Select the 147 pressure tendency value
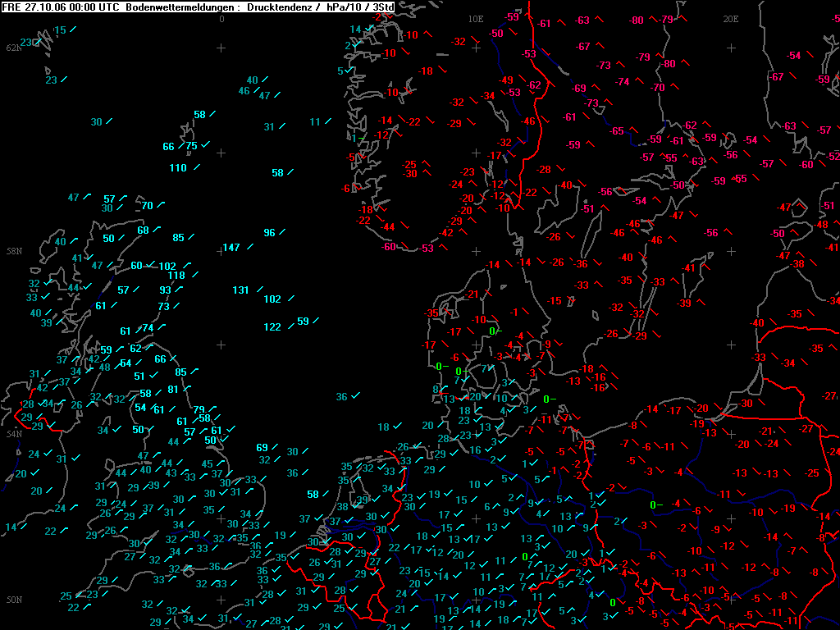The image size is (840, 630). pyautogui.click(x=231, y=248)
